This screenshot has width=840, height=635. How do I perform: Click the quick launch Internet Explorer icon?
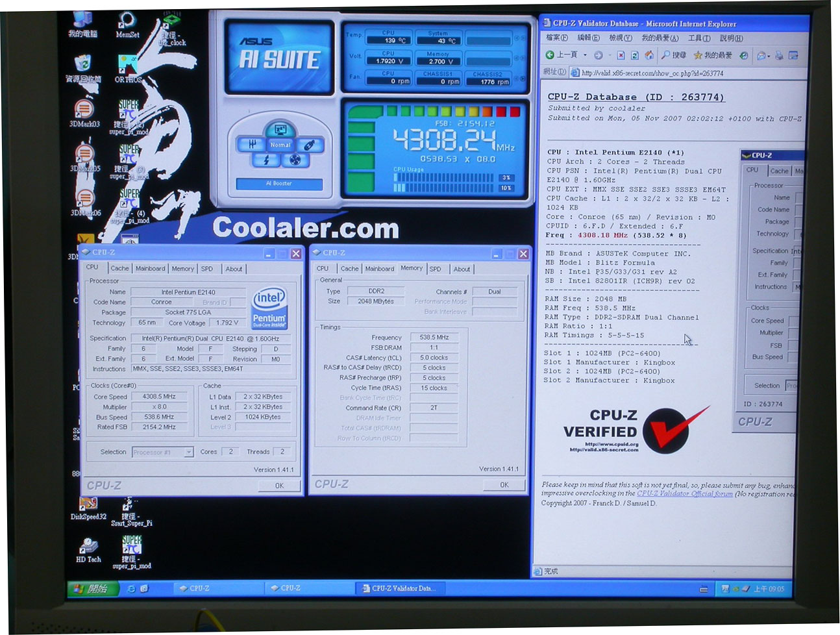click(131, 589)
